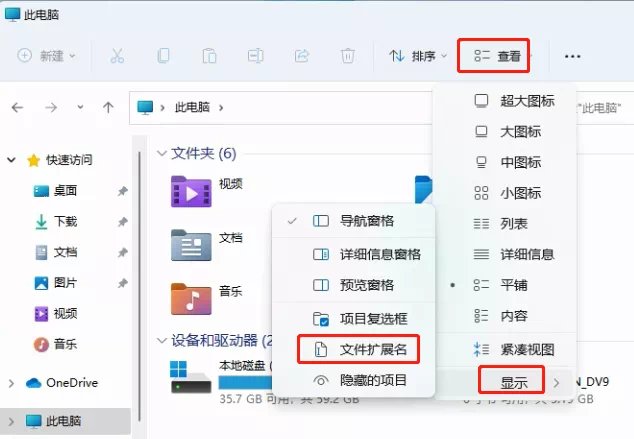Toggle 文件扩展名 file name extensions
This screenshot has height=439, width=634.
pos(353,349)
